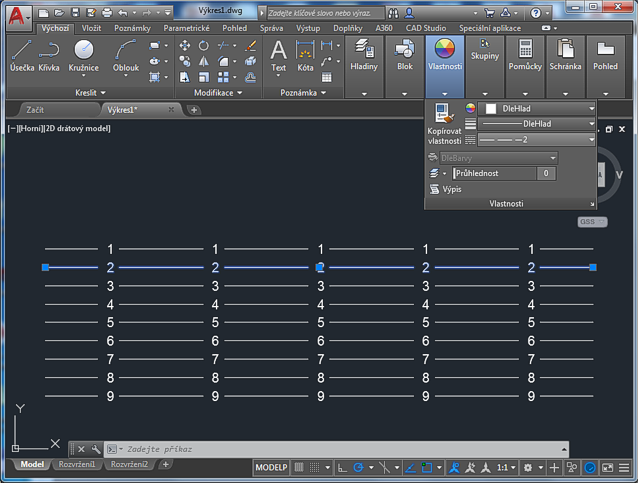
Task: Open the Poznámky ribbon tab
Action: tap(132, 28)
